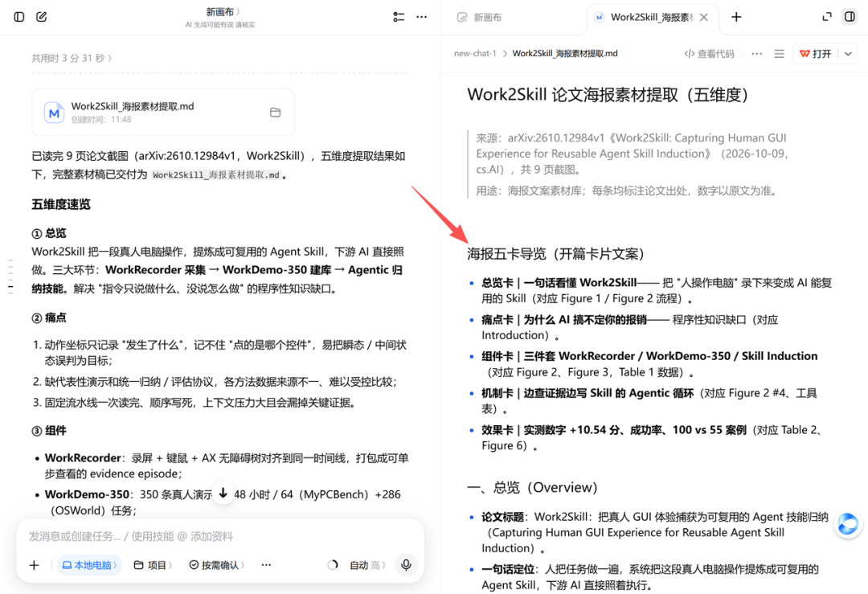Open the document outline list icon
Image resolution: width=868 pixels, height=594 pixels.
click(779, 54)
